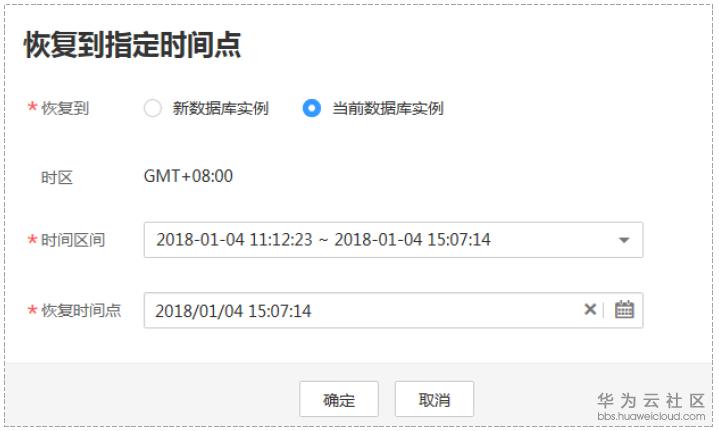This screenshot has width=719, height=431.
Task: Click the 当前数据库实例 label text
Action: [388, 109]
